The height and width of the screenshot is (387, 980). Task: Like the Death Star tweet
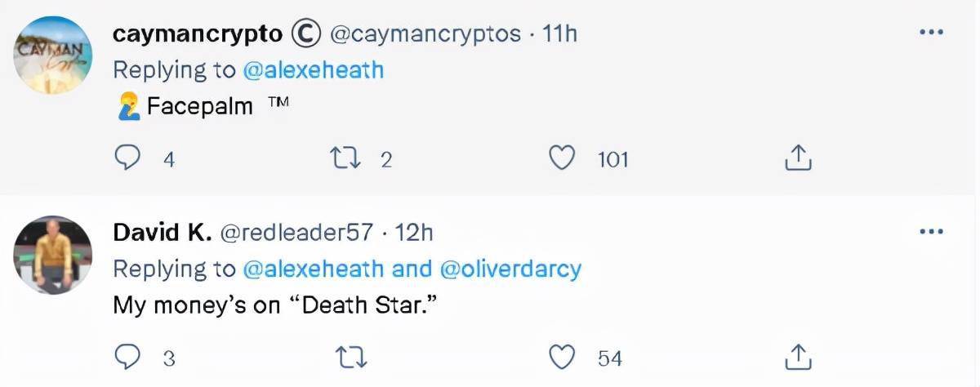click(x=561, y=357)
